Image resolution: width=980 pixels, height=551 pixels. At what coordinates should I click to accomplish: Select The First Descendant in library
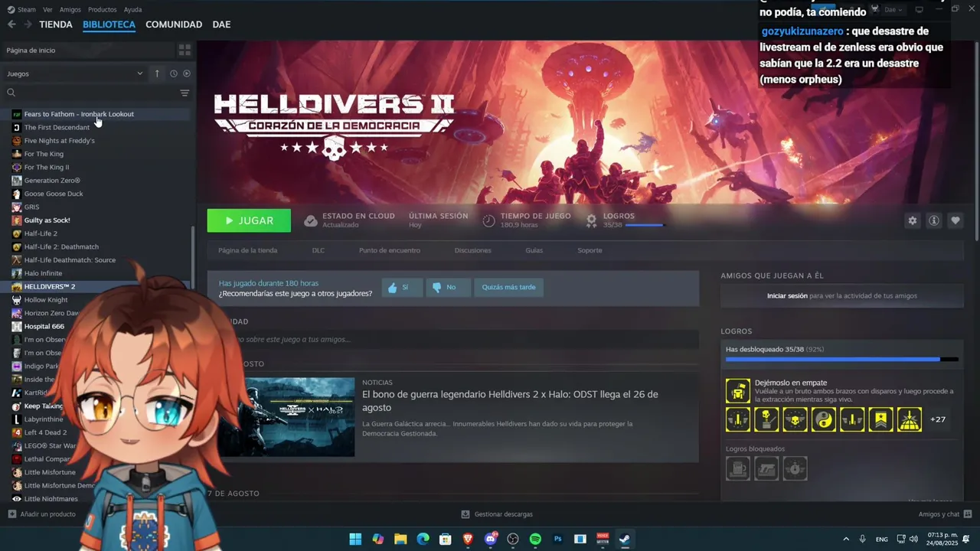tap(96, 127)
